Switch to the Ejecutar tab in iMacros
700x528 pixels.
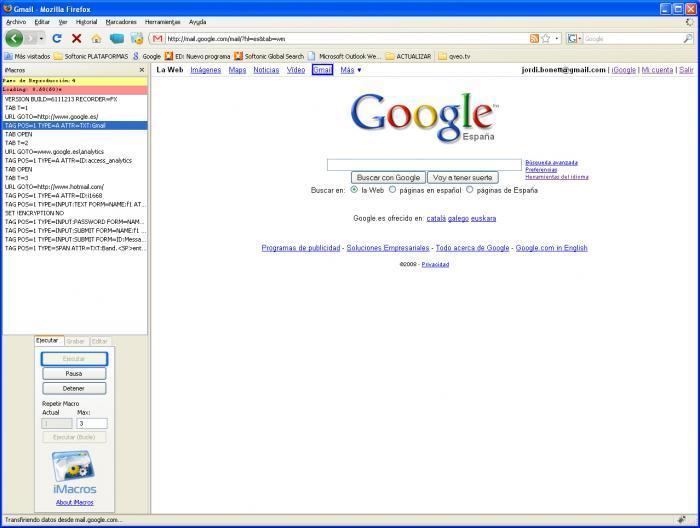[x=49, y=341]
